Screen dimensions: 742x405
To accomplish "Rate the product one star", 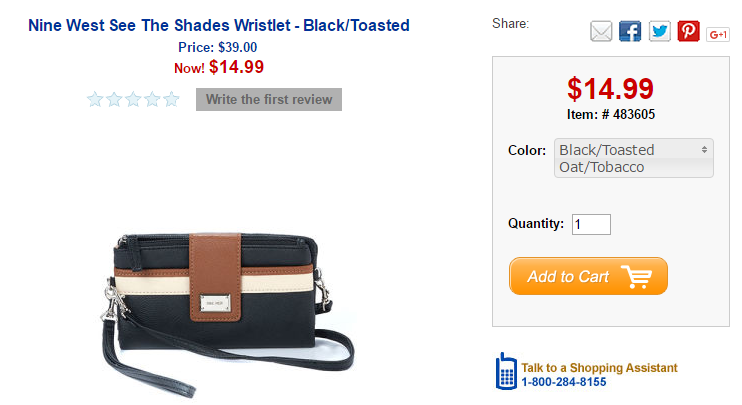I will click(95, 99).
